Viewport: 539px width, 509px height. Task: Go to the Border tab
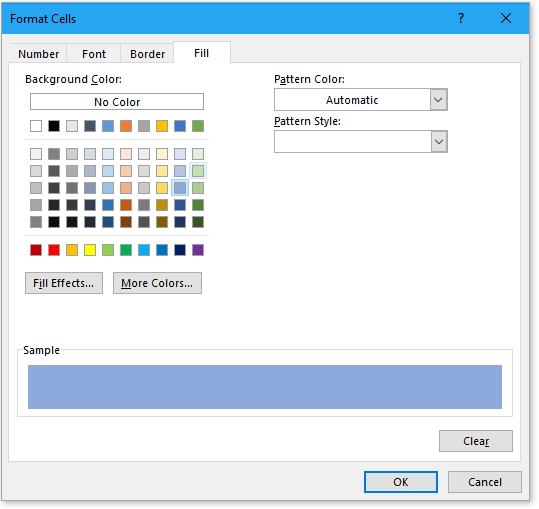147,54
